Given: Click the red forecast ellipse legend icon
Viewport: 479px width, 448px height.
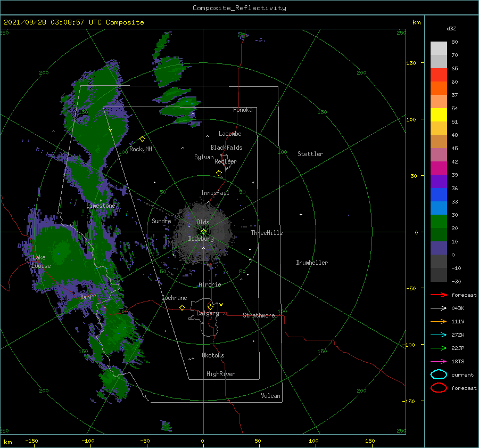Looking at the screenshot, I should coord(439,388).
